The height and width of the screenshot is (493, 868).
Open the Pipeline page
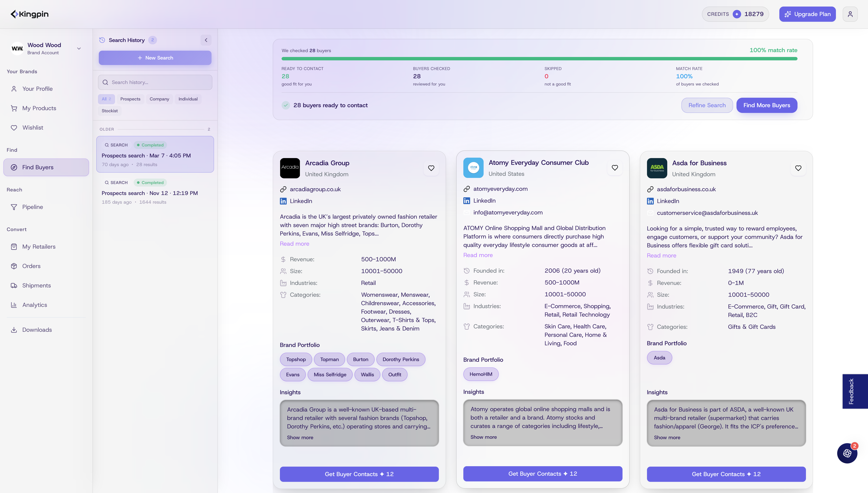[x=46, y=207]
